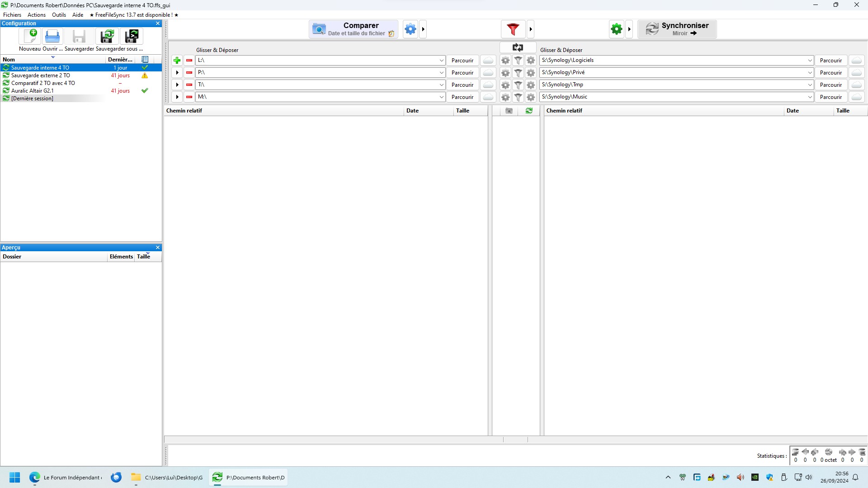The image size is (868, 488).
Task: Open Edge Le Forum Indépendant taskbar item
Action: tap(66, 478)
